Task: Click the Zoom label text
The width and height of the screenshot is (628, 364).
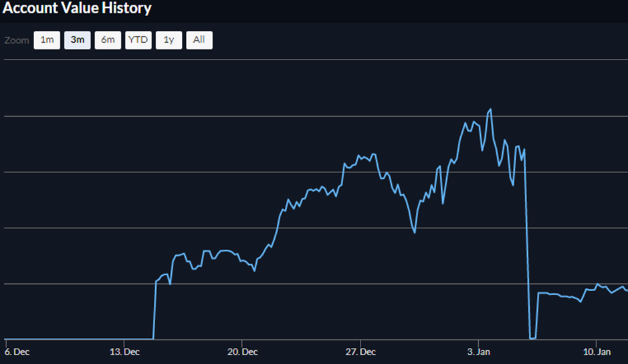Action: click(17, 40)
